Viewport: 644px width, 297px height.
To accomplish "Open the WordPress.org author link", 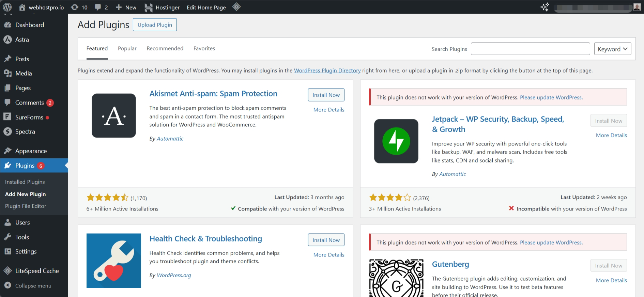I will pyautogui.click(x=174, y=275).
